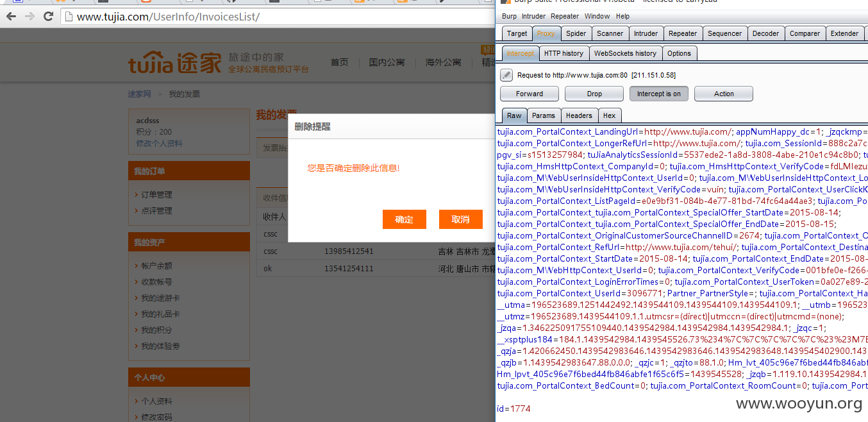Viewport: 868px width, 422px height.
Task: Switch to the Scanner tab
Action: point(610,33)
